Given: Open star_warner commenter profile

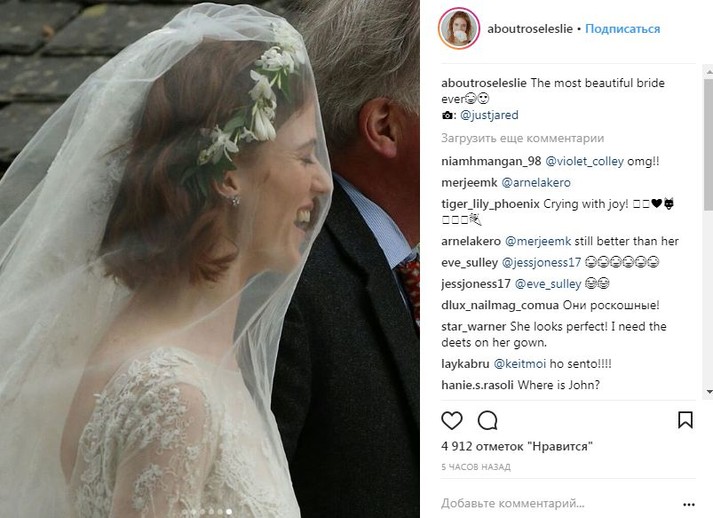Looking at the screenshot, I should [471, 327].
